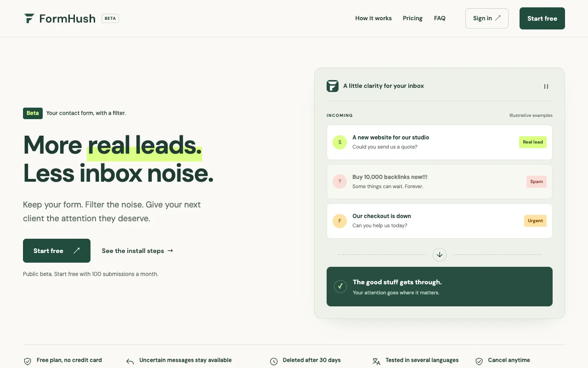
Task: Click Start free in the header
Action: tap(542, 18)
